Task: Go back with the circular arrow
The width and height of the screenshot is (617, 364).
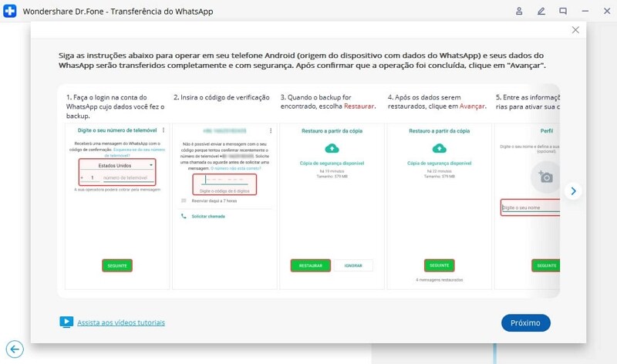Action: click(x=15, y=349)
